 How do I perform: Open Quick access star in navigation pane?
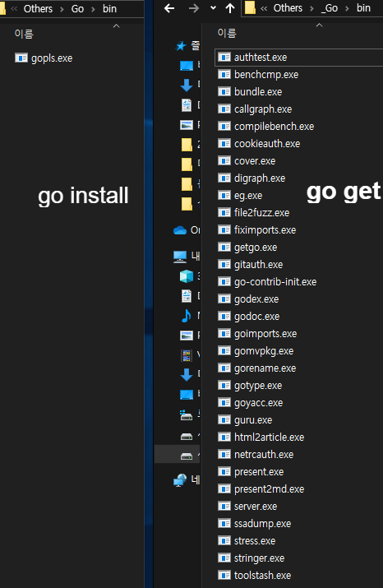click(181, 46)
